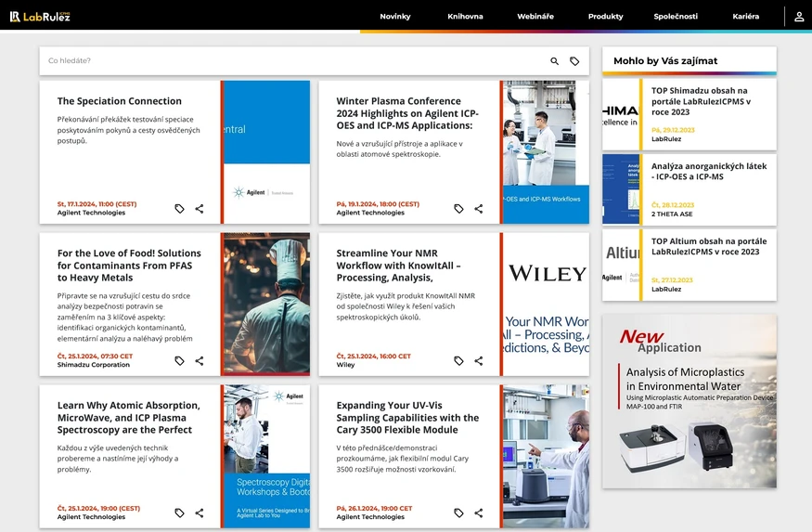Tag icon on Streamline Your NMR card

coord(458,360)
